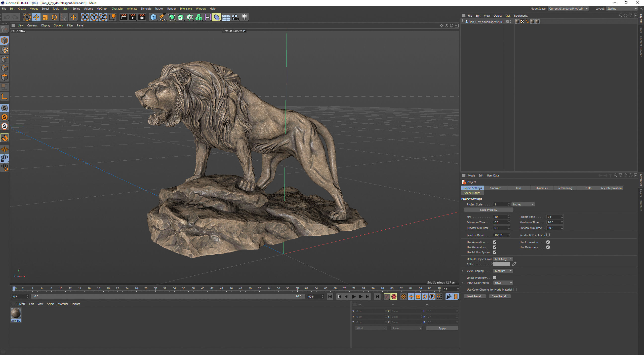Screen dimensions: 644x355
Task: Enable Render LOD in Editor
Action: 548,235
